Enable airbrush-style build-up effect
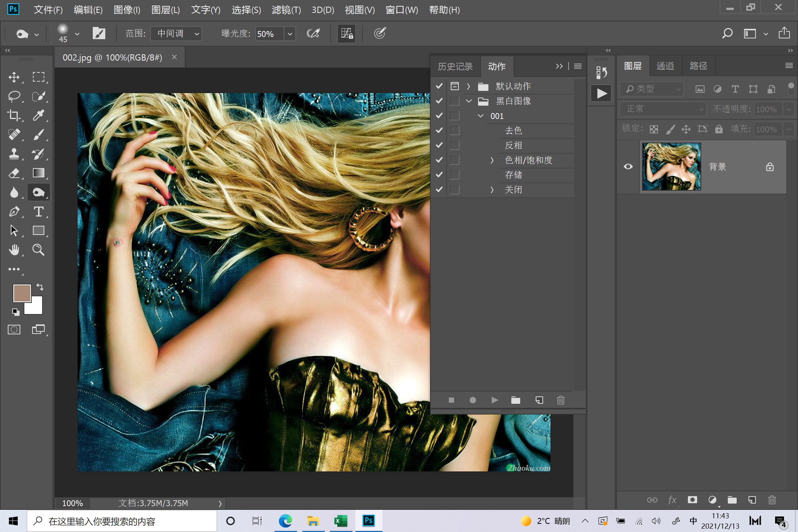This screenshot has height=532, width=798. point(314,34)
